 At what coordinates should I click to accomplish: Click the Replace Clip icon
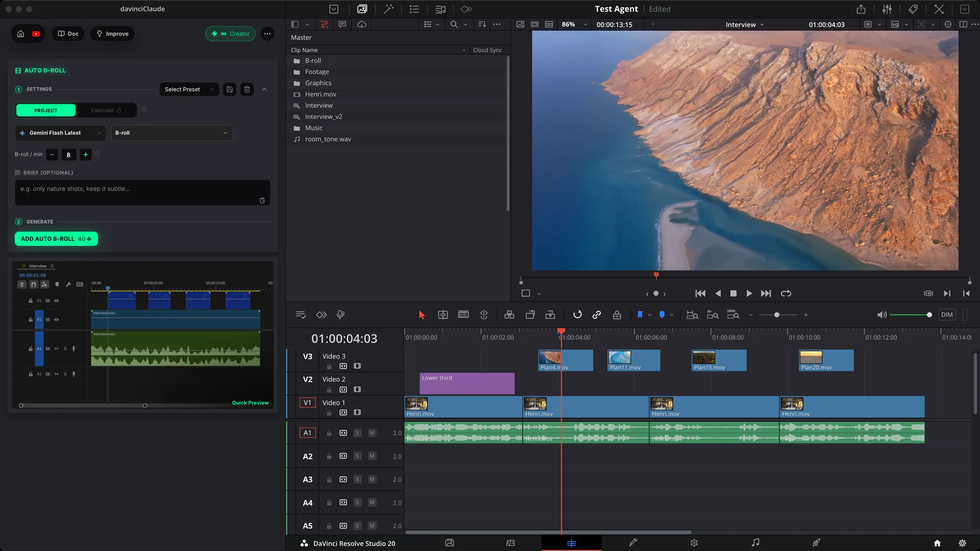point(550,315)
